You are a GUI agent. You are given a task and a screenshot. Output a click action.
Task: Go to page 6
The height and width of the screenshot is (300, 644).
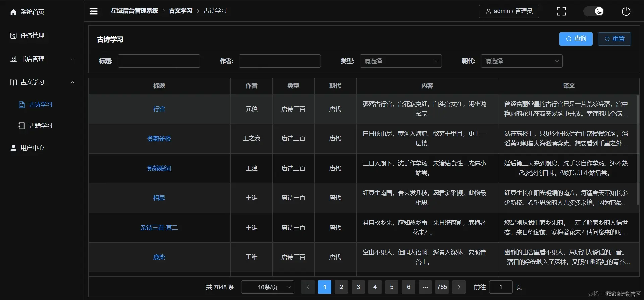[409, 287]
